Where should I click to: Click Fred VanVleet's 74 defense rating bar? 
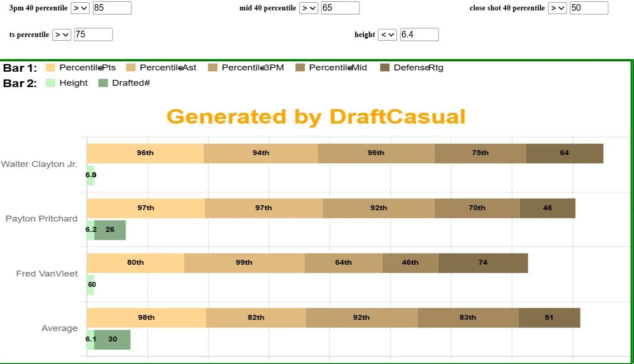point(483,263)
